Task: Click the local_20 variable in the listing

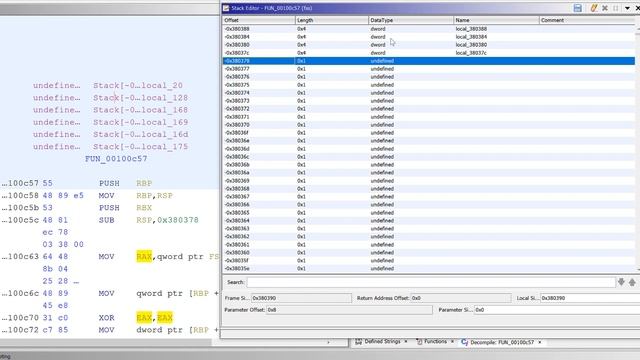Action: coord(162,86)
